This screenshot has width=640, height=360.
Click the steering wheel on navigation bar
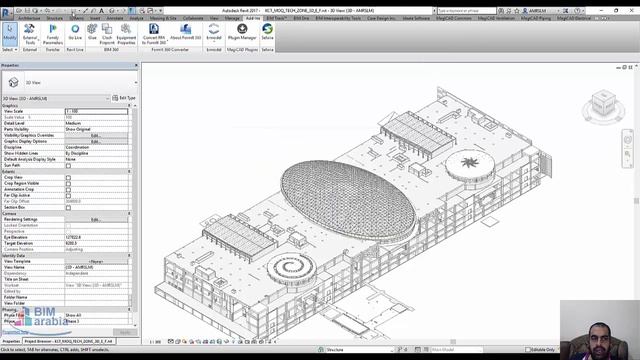(627, 140)
